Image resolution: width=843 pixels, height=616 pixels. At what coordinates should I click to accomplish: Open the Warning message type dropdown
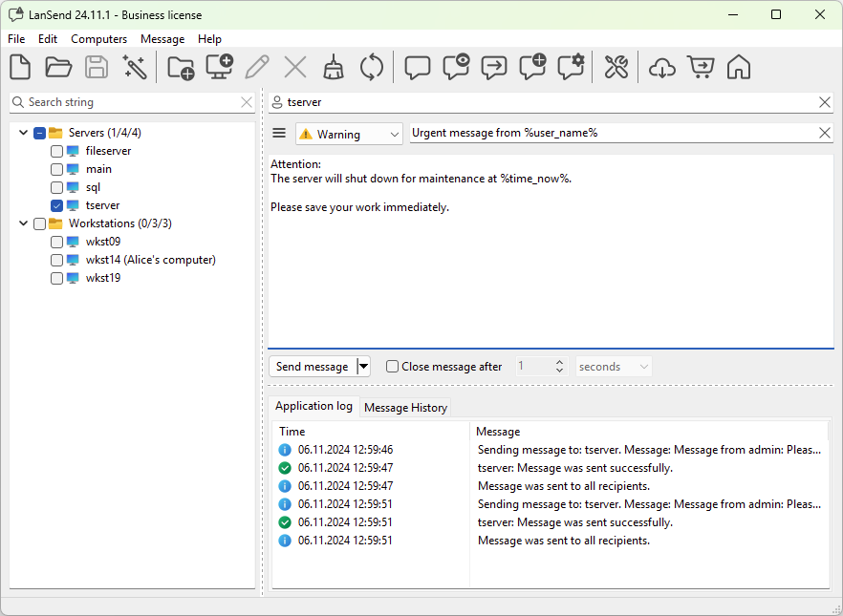[x=349, y=135]
